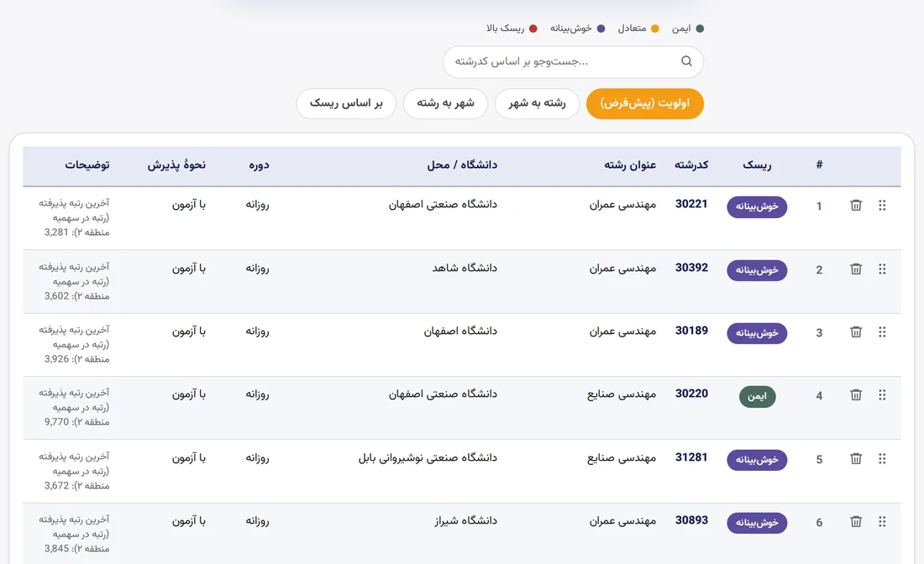Sort by بر اساس ریسک
The width and height of the screenshot is (924, 564).
coord(346,103)
